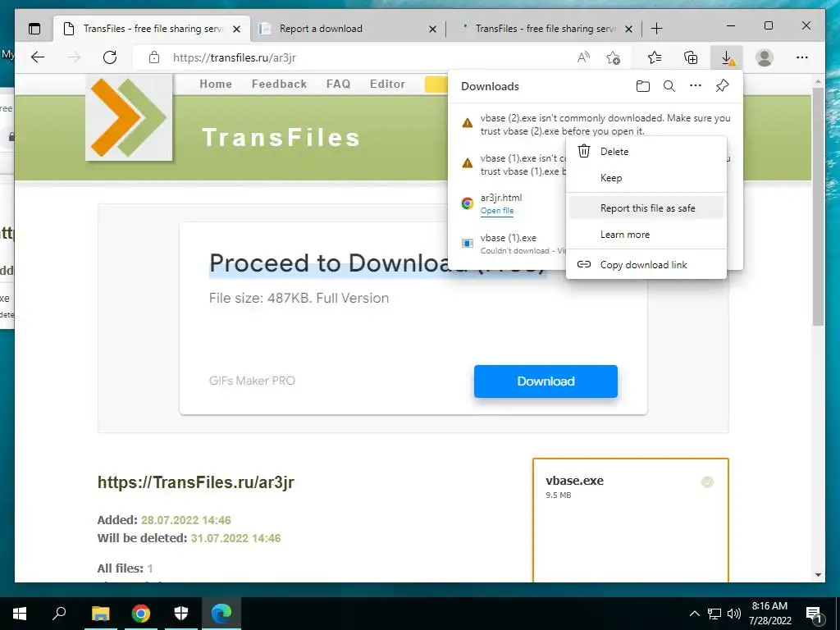
Task: Open the Windows Start menu
Action: [x=20, y=614]
